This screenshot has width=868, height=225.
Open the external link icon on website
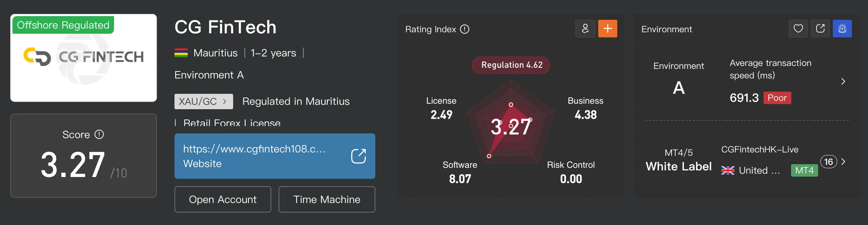(x=358, y=156)
